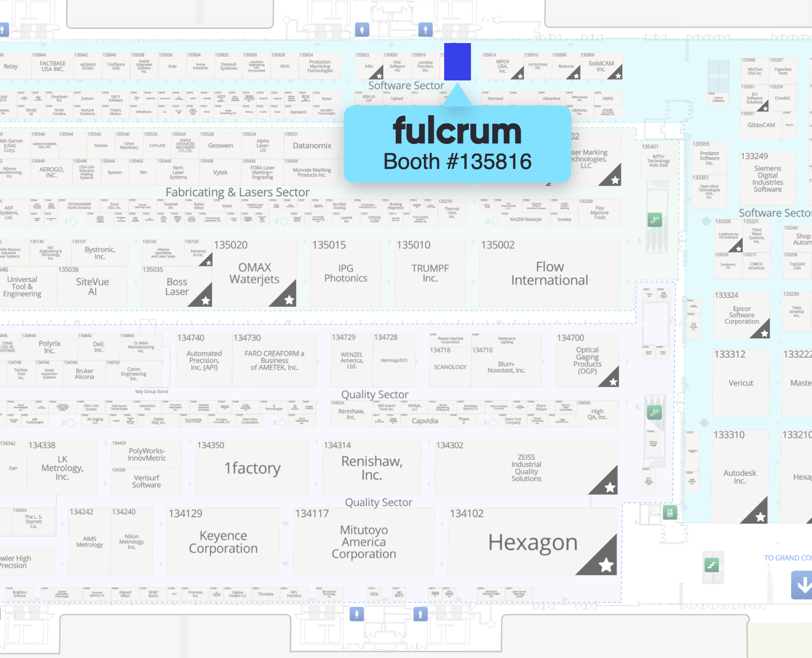Select IMTS+ Technology Hub: East booth
The image size is (812, 658).
658,160
